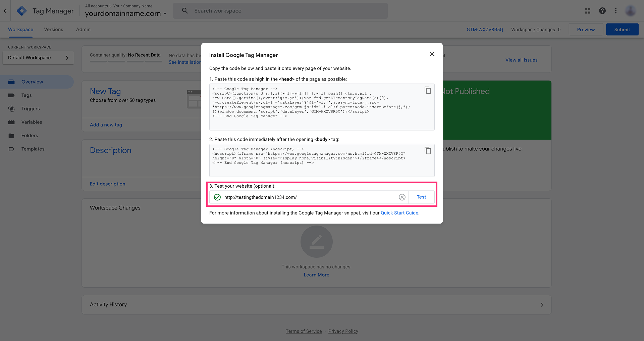This screenshot has width=644, height=341.
Task: Expand the Default Workspace selector
Action: [x=38, y=58]
